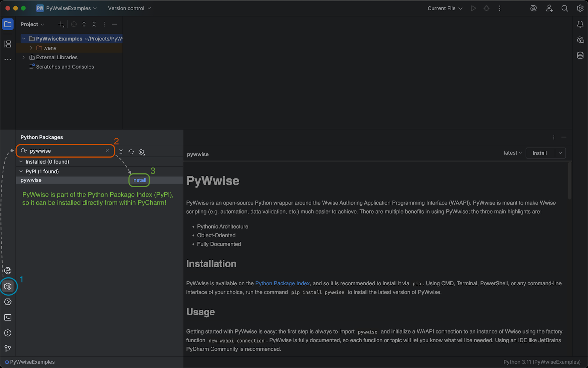Click the pywwise search input field
Viewport: 588px width, 368px height.
62,151
